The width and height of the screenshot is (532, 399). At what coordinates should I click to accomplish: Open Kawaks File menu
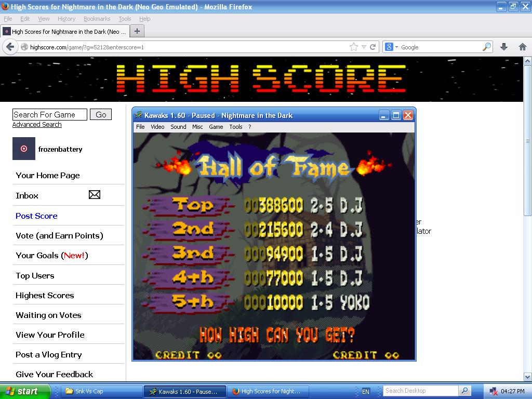point(140,127)
